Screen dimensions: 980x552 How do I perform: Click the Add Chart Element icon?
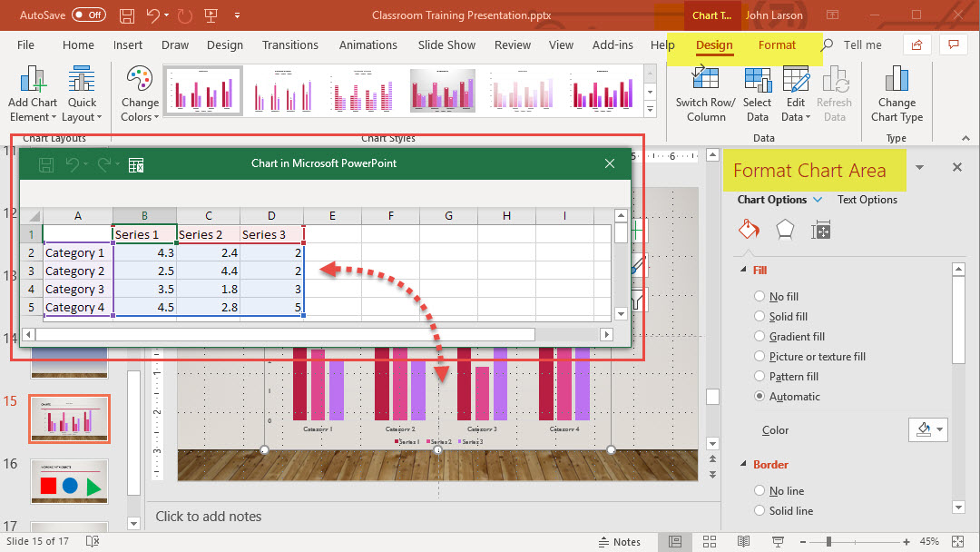pos(33,81)
